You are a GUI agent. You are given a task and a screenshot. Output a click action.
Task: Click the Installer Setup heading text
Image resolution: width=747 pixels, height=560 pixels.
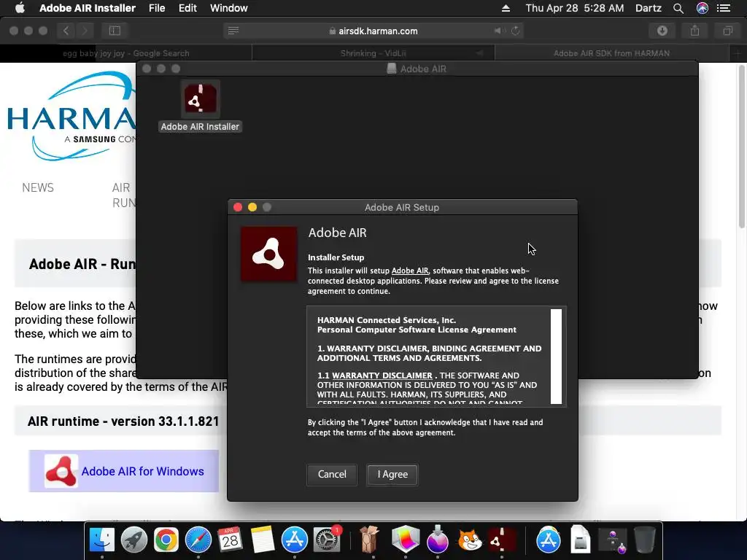click(x=336, y=257)
